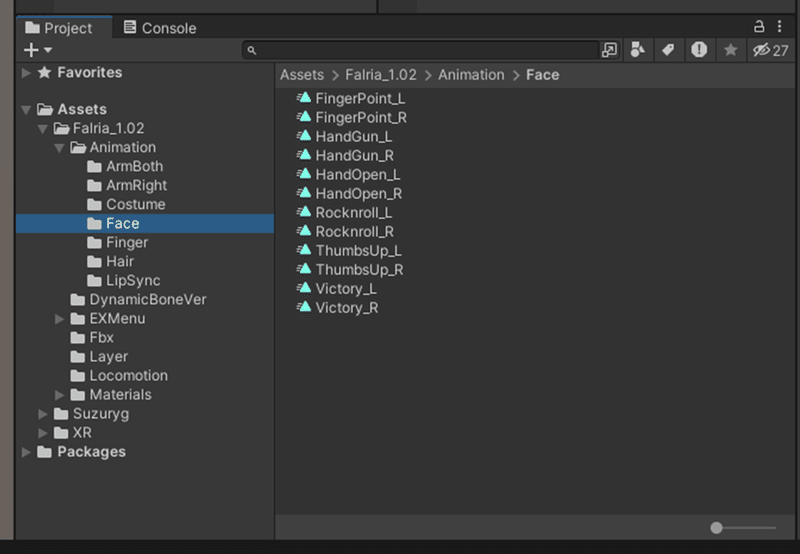
Task: Click the Hair folder icon
Action: [x=94, y=262]
